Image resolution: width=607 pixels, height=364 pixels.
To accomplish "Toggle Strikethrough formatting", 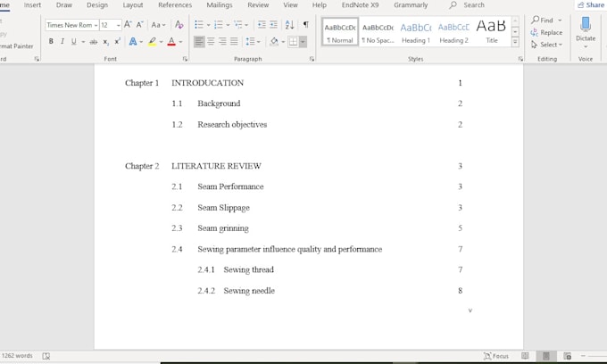I will coord(94,41).
